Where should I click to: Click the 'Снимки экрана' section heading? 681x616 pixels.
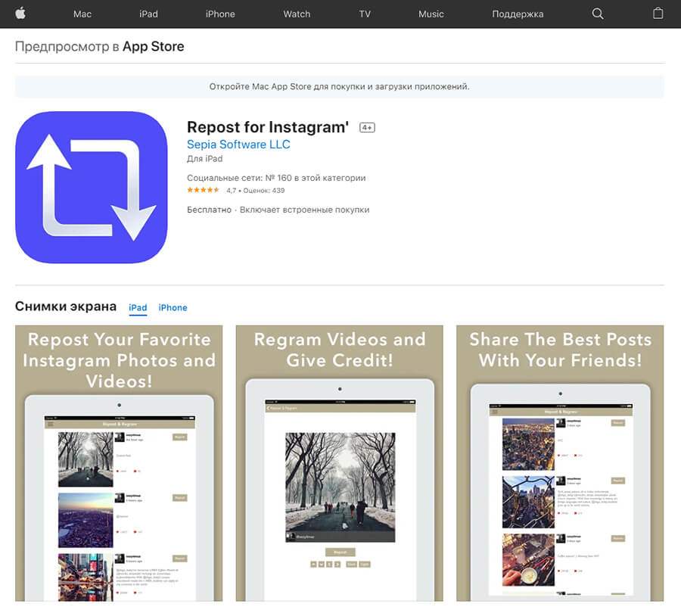[x=66, y=306]
